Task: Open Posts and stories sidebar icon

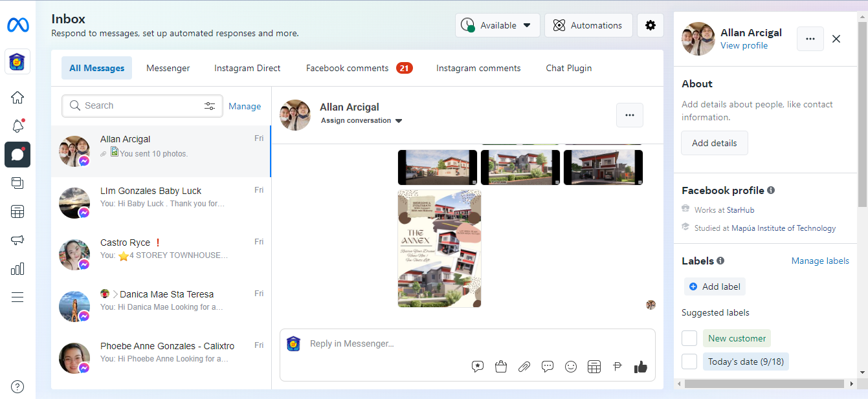Action: (17, 183)
